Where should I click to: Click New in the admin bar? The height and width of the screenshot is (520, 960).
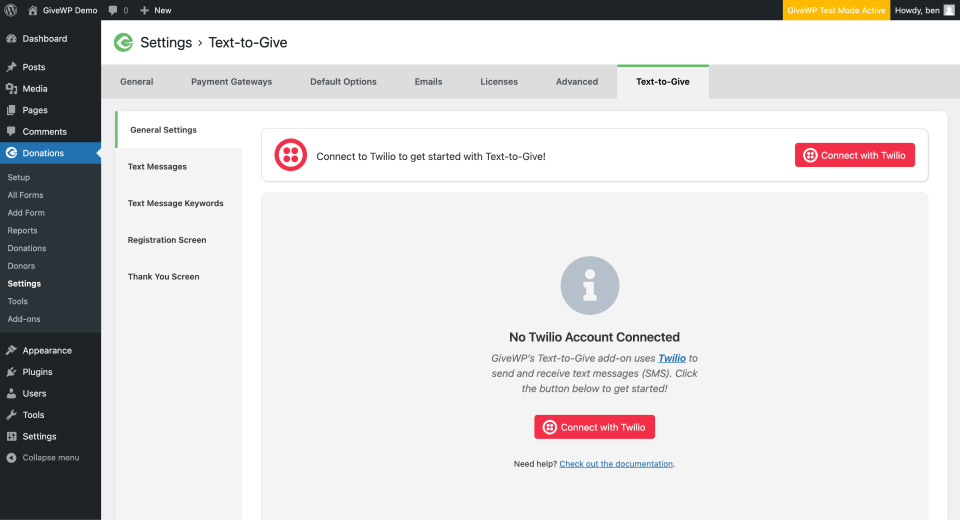pyautogui.click(x=162, y=10)
